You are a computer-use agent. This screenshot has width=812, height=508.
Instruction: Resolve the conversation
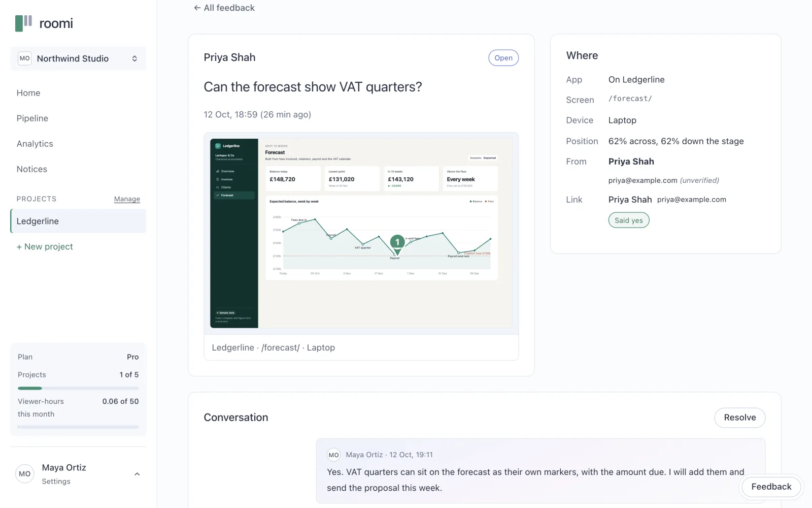[740, 418]
